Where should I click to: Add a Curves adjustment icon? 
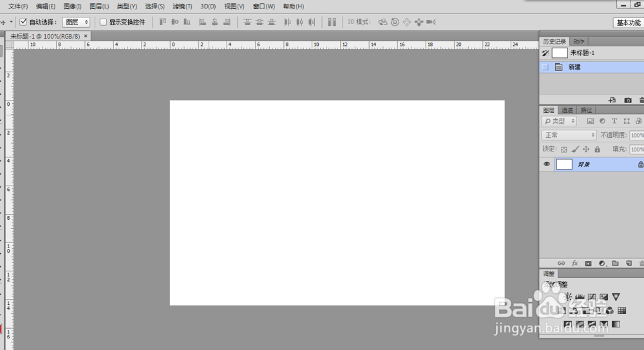[x=592, y=297]
